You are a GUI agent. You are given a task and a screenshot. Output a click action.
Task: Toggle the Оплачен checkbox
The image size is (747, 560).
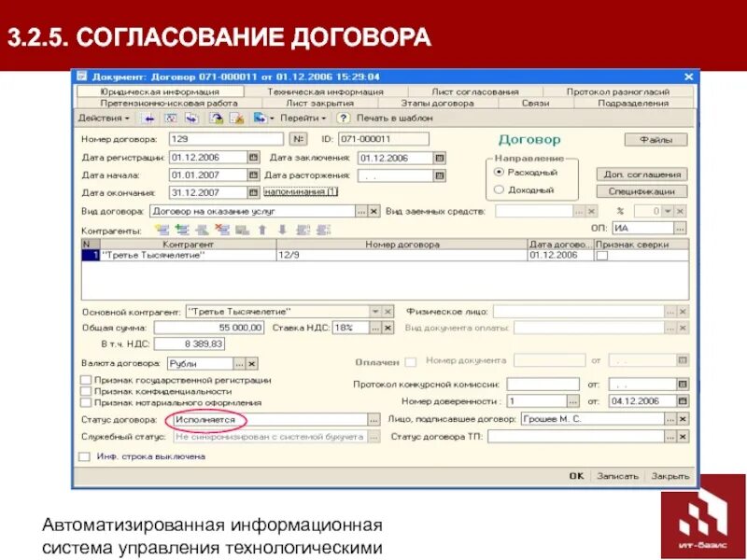tap(410, 362)
